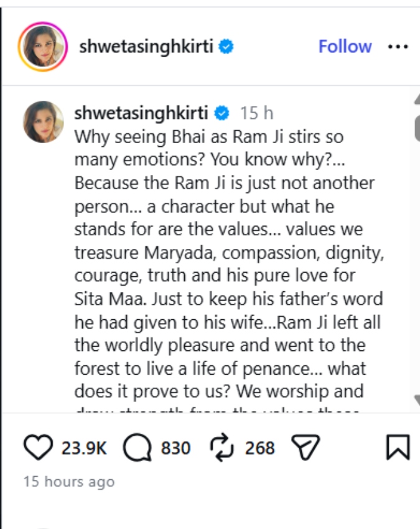Viewport: 420px width, 529px height.
Task: View the 268 reposts count
Action: (260, 448)
